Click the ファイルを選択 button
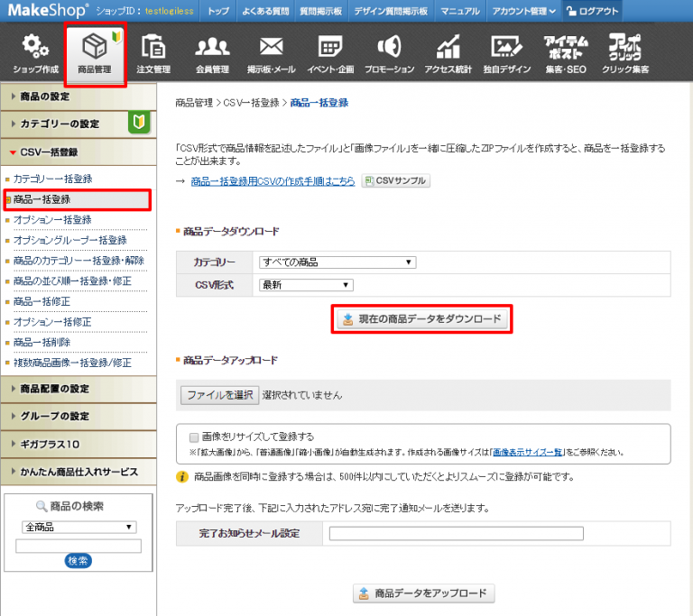 click(219, 395)
